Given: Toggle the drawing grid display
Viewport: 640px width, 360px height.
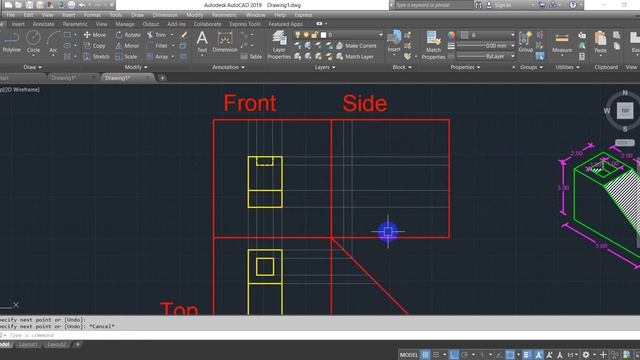Looking at the screenshot, I should 425,355.
